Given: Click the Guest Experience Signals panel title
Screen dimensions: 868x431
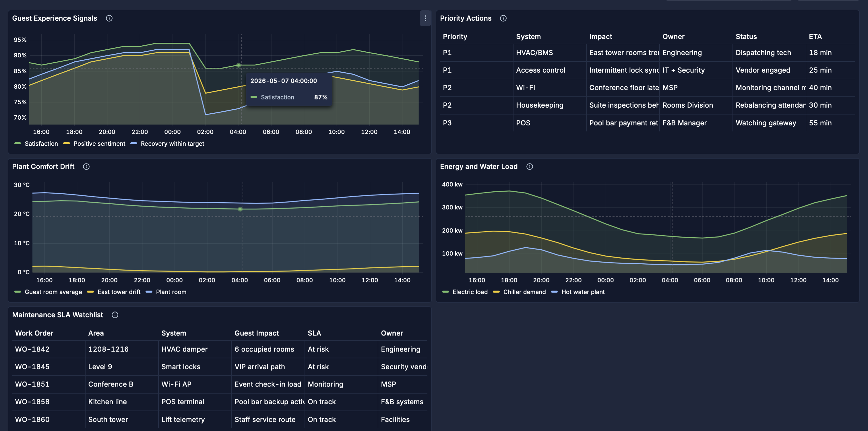Looking at the screenshot, I should pos(55,18).
